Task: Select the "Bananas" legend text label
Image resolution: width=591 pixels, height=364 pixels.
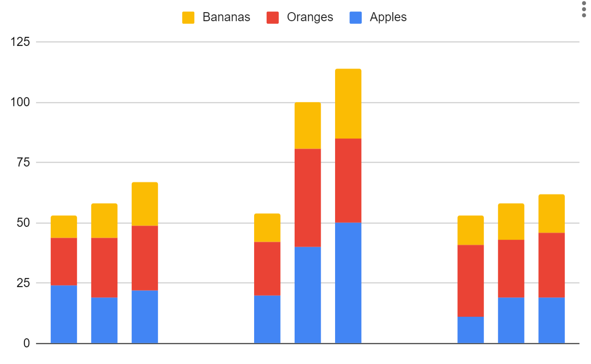Action: 226,18
